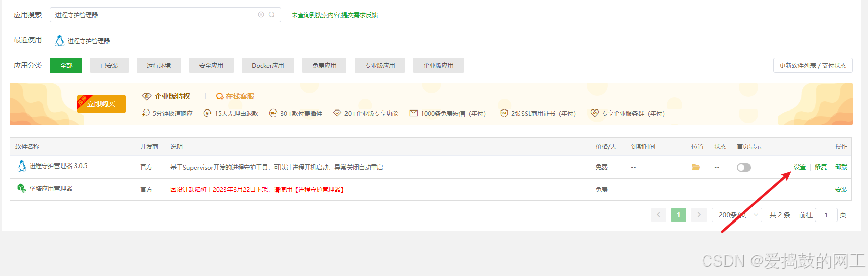Click the 5分钟极速响应 icon
This screenshot has width=868, height=276.
tap(146, 113)
